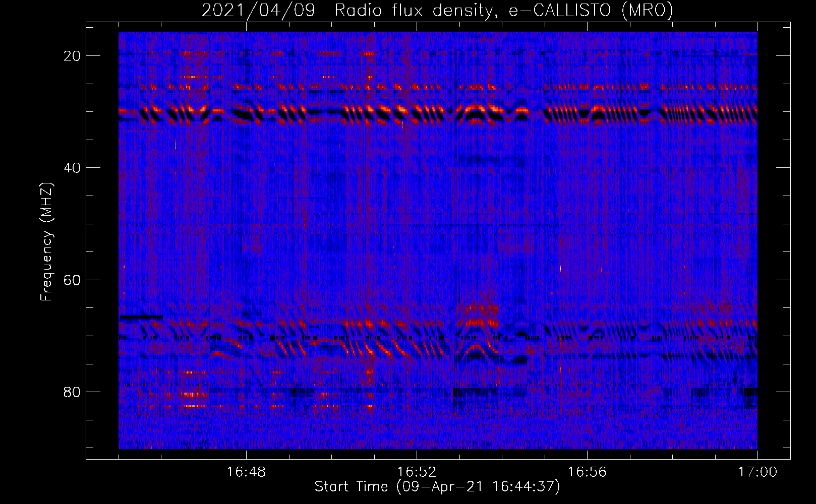The height and width of the screenshot is (504, 816).
Task: Click the "17:00" time tick label
Action: pyautogui.click(x=757, y=472)
